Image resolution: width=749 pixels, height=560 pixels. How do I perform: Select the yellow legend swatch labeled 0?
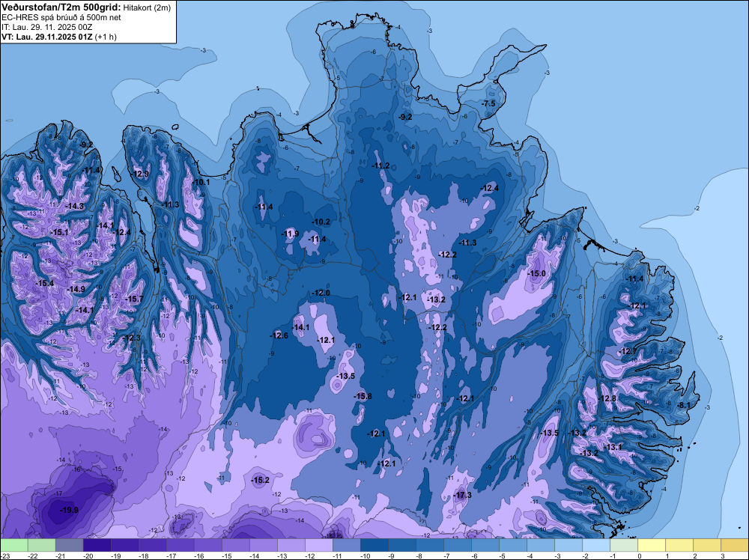point(651,545)
